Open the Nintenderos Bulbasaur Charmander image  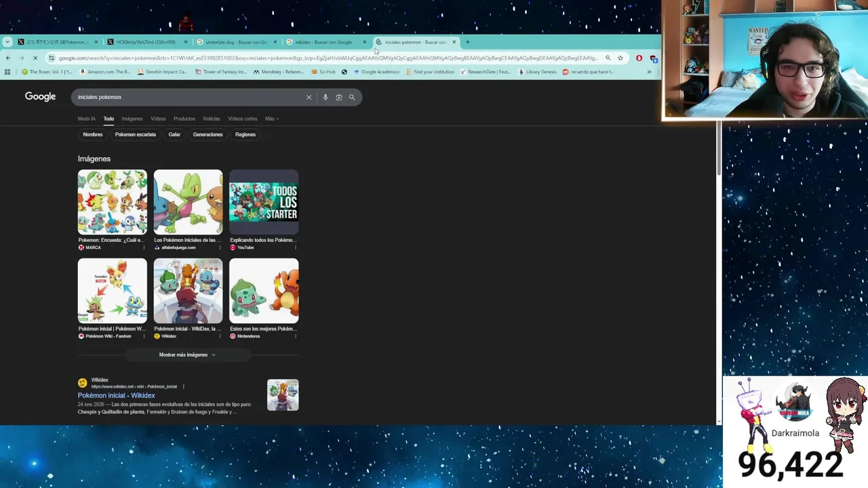click(264, 291)
